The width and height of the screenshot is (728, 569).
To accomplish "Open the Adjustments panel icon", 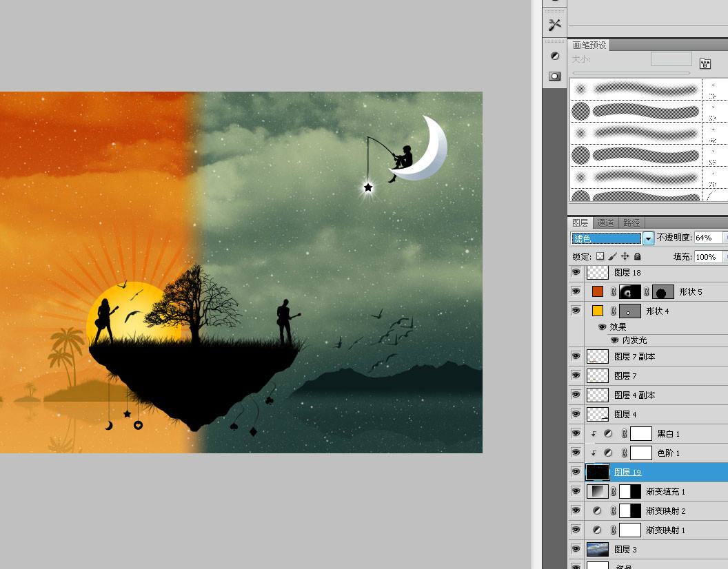I will pyautogui.click(x=555, y=56).
